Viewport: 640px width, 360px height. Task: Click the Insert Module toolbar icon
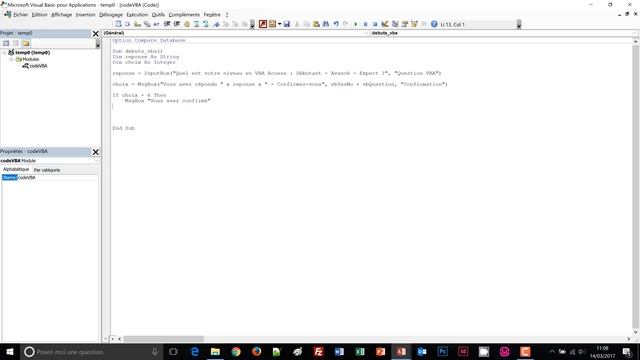click(x=272, y=24)
